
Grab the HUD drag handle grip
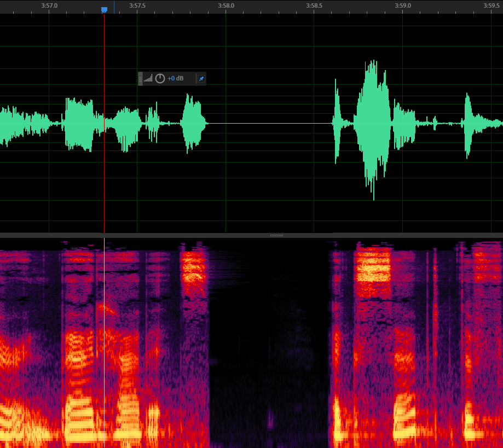tap(140, 79)
